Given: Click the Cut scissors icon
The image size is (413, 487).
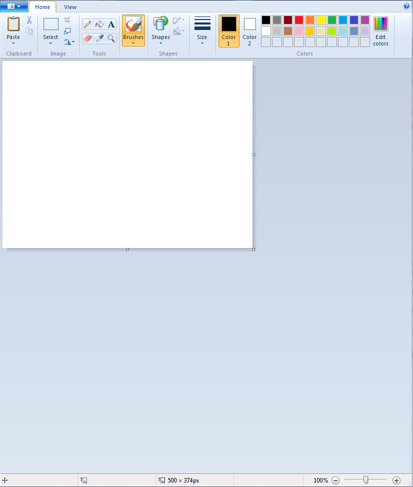Looking at the screenshot, I should click(29, 20).
